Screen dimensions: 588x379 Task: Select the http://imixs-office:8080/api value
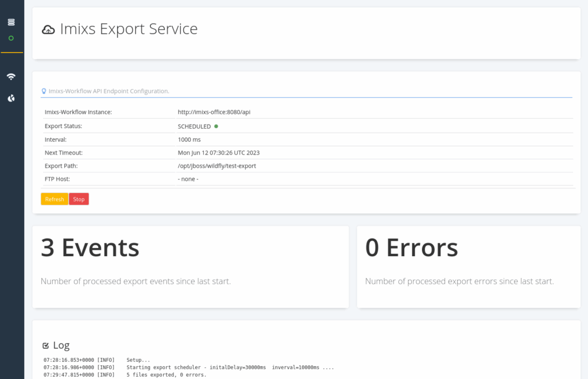[214, 112]
